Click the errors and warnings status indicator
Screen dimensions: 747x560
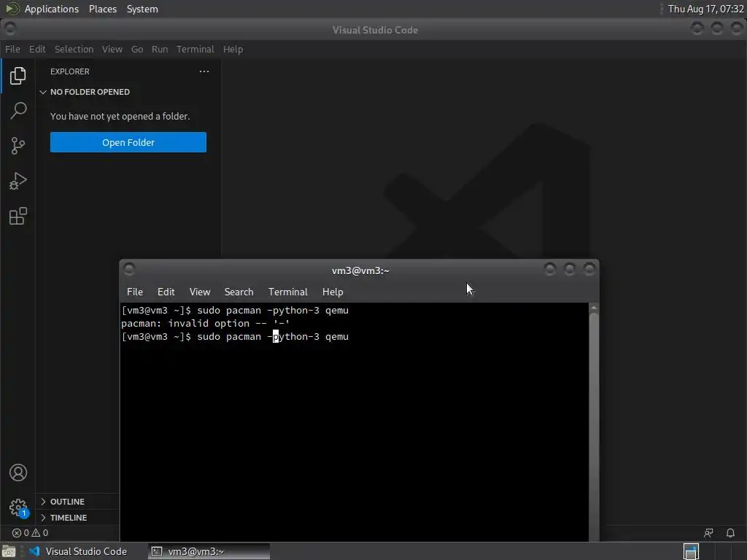30,533
